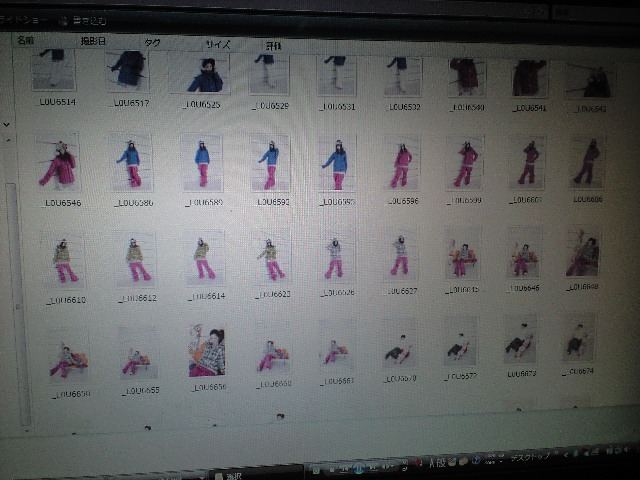This screenshot has height=480, width=640.
Task: Select thumbnail _L0U6656 plaid jacket close-up
Action: click(207, 351)
